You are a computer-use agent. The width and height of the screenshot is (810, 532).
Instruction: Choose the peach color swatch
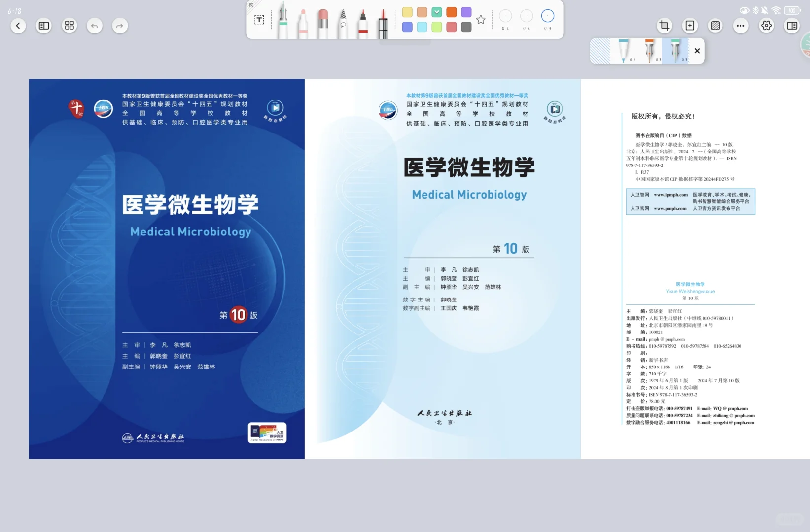pyautogui.click(x=422, y=12)
